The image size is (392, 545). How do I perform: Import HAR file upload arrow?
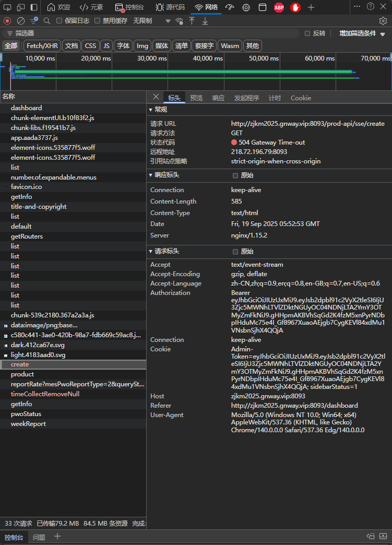coord(192,21)
